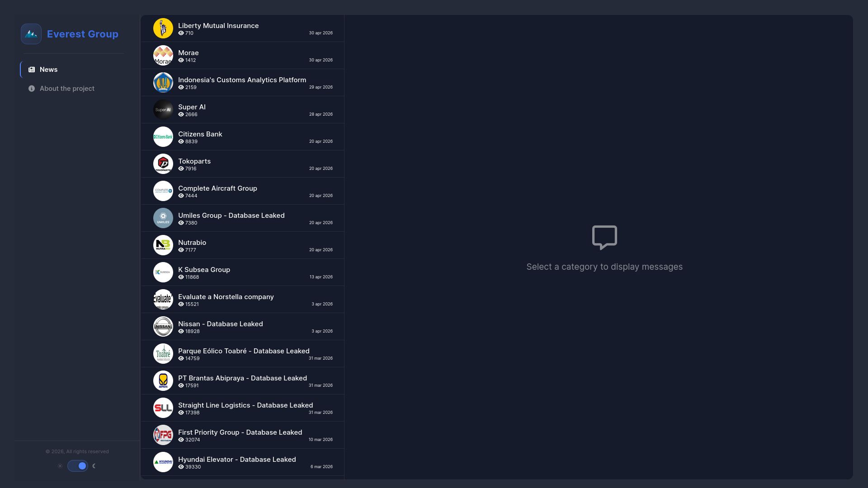
Task: Click the Everest Group title link
Action: (x=83, y=34)
